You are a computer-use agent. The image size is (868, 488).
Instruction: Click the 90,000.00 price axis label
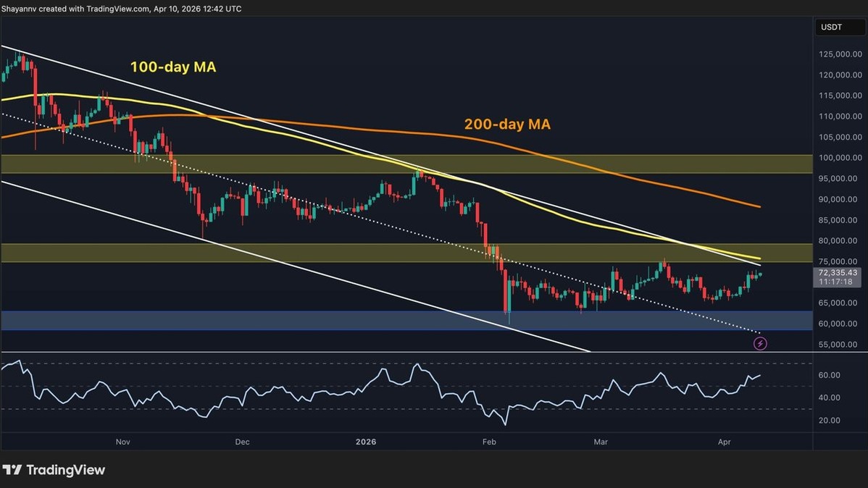tap(840, 199)
